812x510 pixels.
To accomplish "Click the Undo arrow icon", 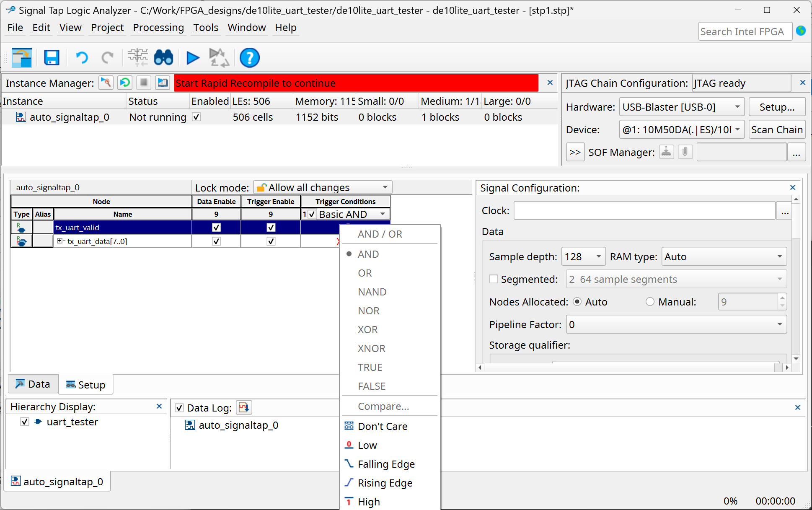I will (82, 58).
